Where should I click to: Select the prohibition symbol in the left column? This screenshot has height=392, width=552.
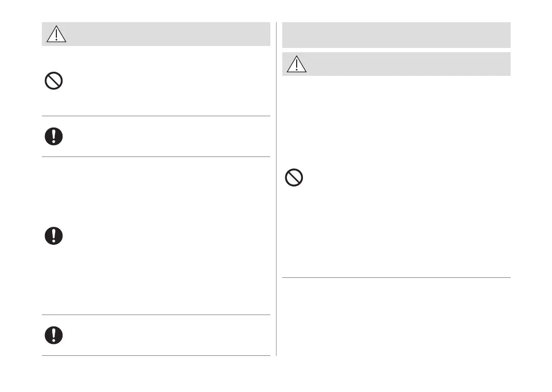54,81
